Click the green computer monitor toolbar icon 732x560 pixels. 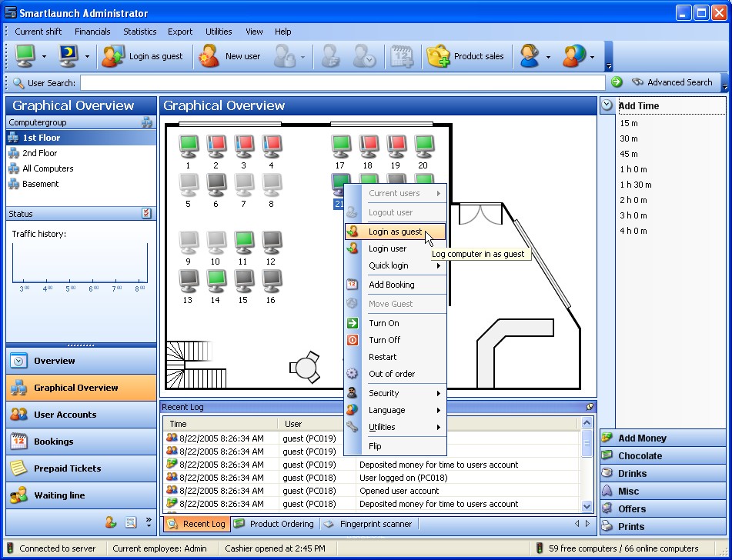[x=25, y=56]
